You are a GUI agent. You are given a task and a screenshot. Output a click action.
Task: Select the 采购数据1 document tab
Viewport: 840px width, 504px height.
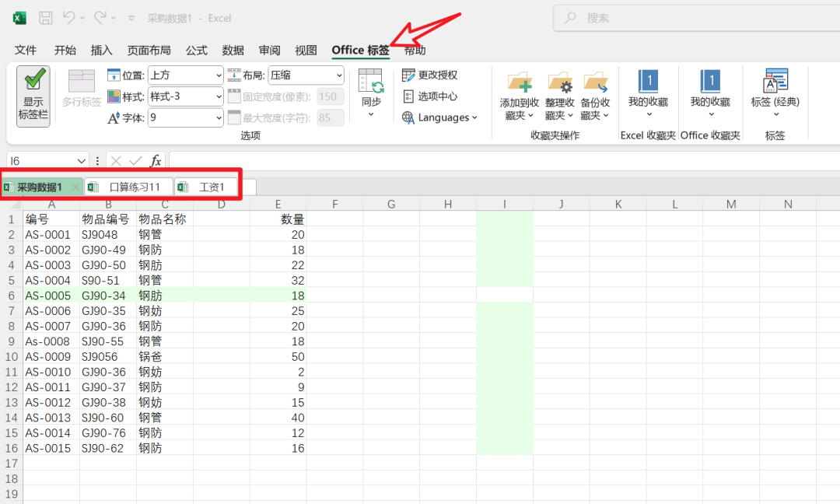pos(39,187)
